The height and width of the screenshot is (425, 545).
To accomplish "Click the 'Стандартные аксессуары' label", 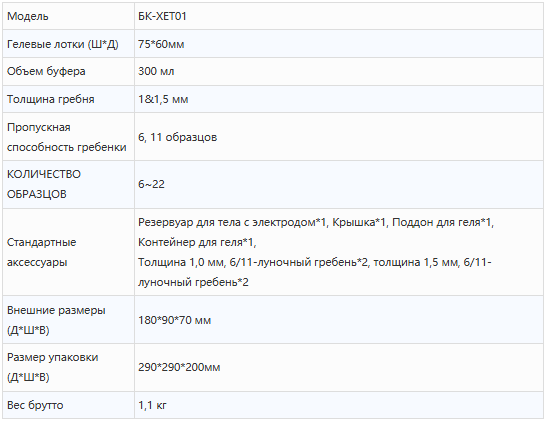I will [41, 252].
